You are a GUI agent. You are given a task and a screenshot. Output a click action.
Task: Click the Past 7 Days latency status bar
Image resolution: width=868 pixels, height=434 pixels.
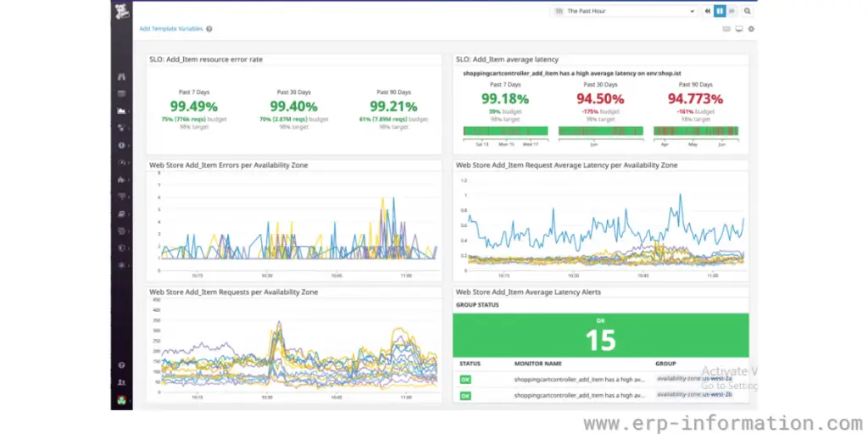pyautogui.click(x=505, y=131)
